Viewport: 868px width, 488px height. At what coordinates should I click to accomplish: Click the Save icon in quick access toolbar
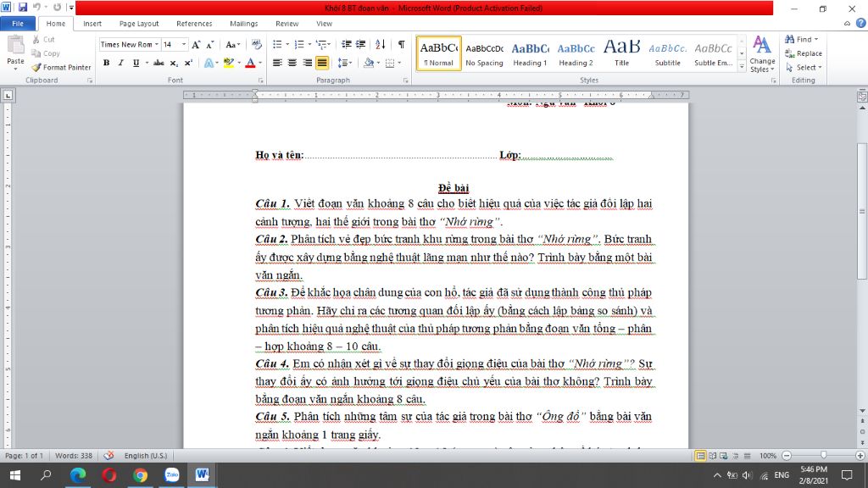tap(23, 8)
